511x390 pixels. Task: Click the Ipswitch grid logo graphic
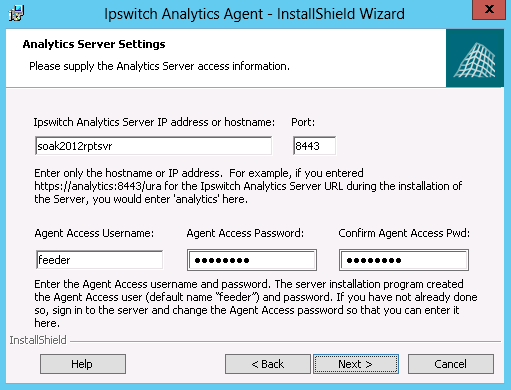click(475, 58)
